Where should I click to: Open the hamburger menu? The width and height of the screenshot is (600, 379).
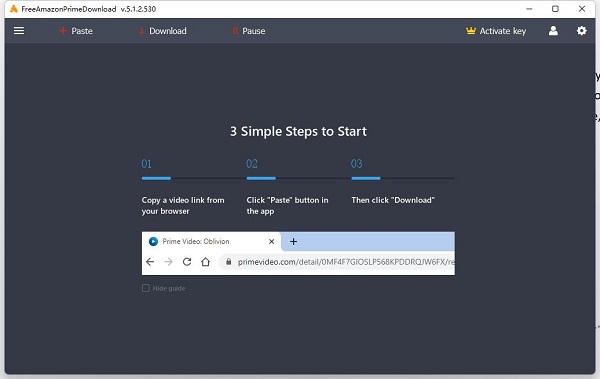[x=19, y=31]
